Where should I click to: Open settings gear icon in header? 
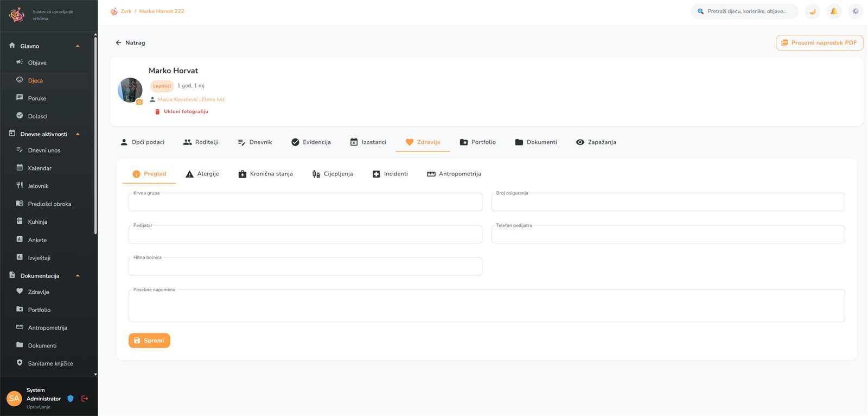[856, 11]
